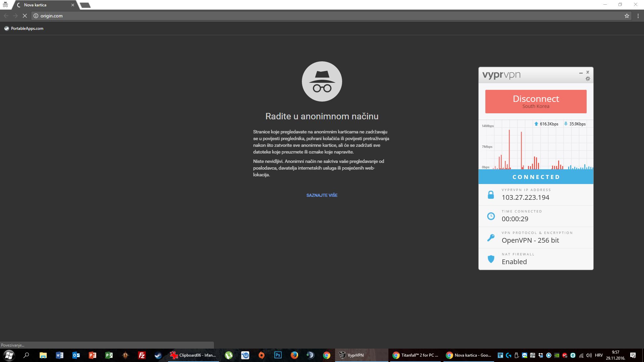This screenshot has width=644, height=362.
Task: Click the 35.9Kbps download speed
Action: (577, 124)
